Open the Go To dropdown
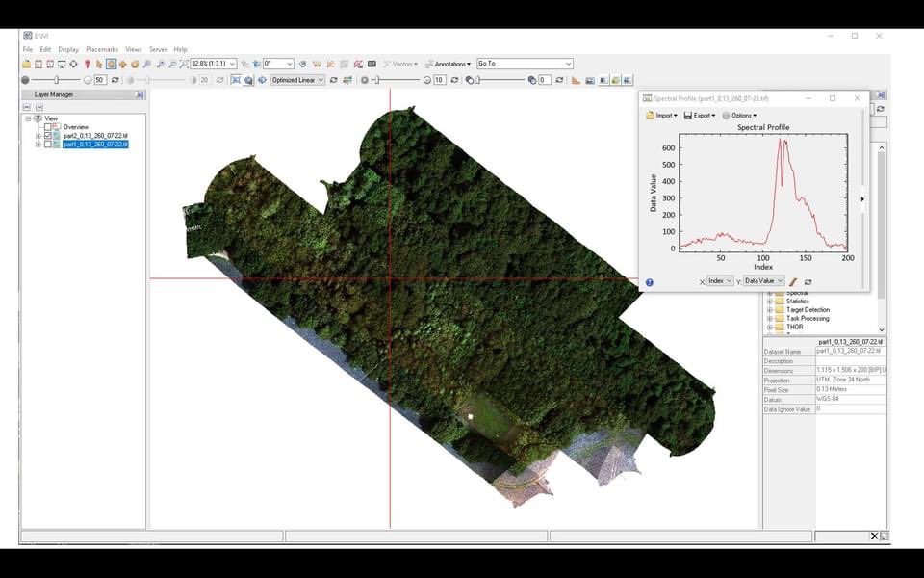Viewport: 924px width, 578px height. tap(568, 64)
